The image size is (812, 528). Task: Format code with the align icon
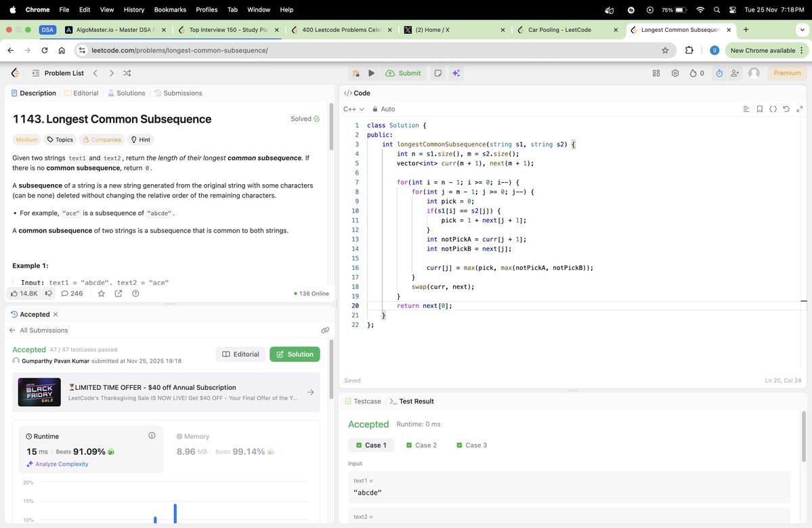pos(746,109)
